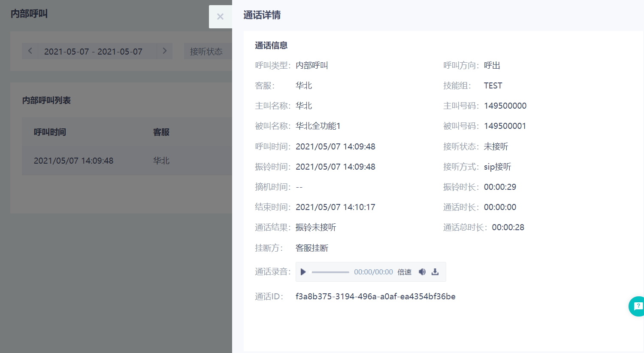The width and height of the screenshot is (644, 353).
Task: Download the call recording file
Action: pyautogui.click(x=435, y=272)
